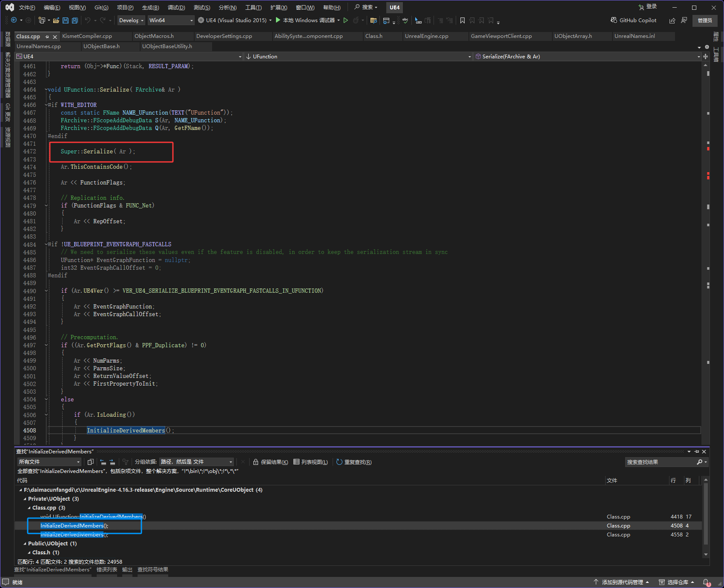Click the start without debugging outline play icon
This screenshot has width=724, height=588.
pos(346,20)
